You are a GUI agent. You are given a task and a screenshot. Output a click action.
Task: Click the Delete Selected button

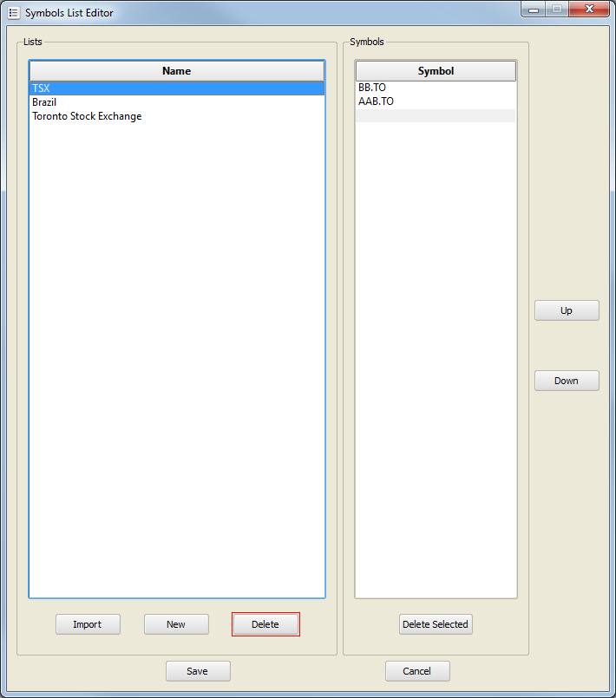tap(436, 624)
